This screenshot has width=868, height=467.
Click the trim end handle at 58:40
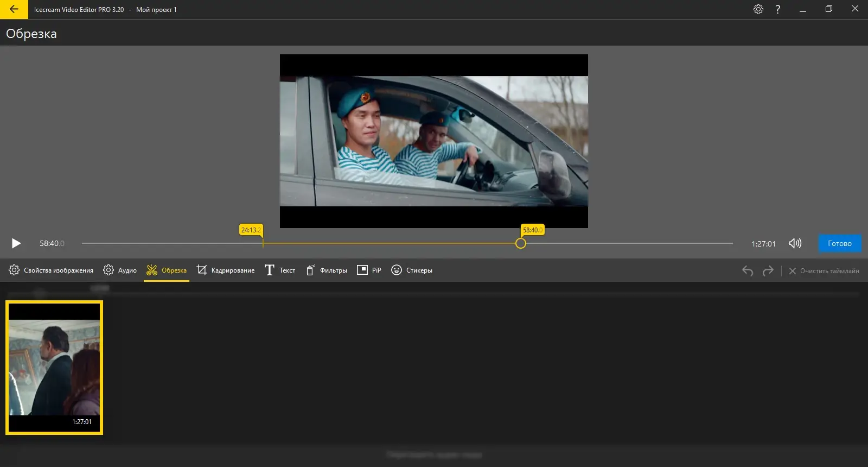click(520, 243)
